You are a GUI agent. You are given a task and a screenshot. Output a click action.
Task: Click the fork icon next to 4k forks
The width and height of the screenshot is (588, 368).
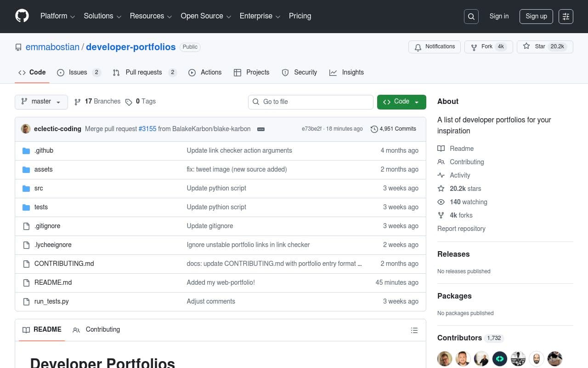[441, 215]
